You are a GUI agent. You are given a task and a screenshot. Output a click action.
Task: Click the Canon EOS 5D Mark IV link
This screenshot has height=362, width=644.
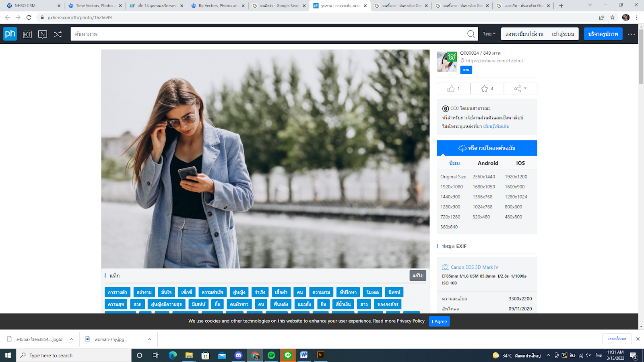pos(475,267)
